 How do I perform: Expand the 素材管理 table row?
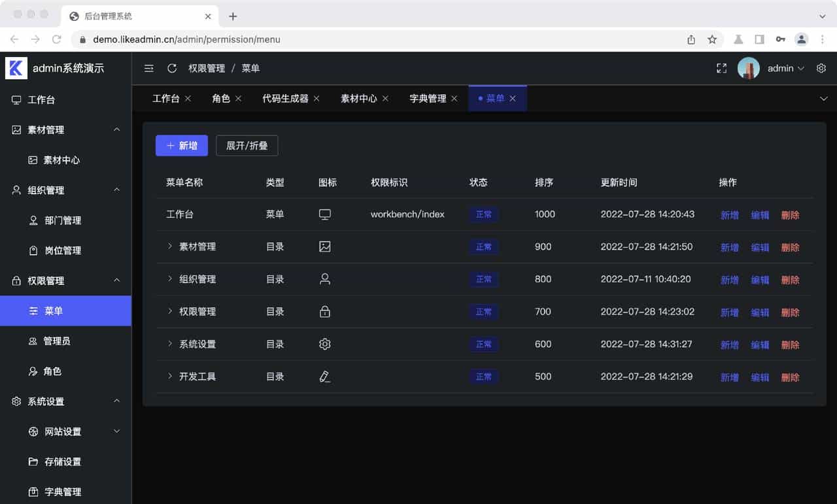click(170, 246)
